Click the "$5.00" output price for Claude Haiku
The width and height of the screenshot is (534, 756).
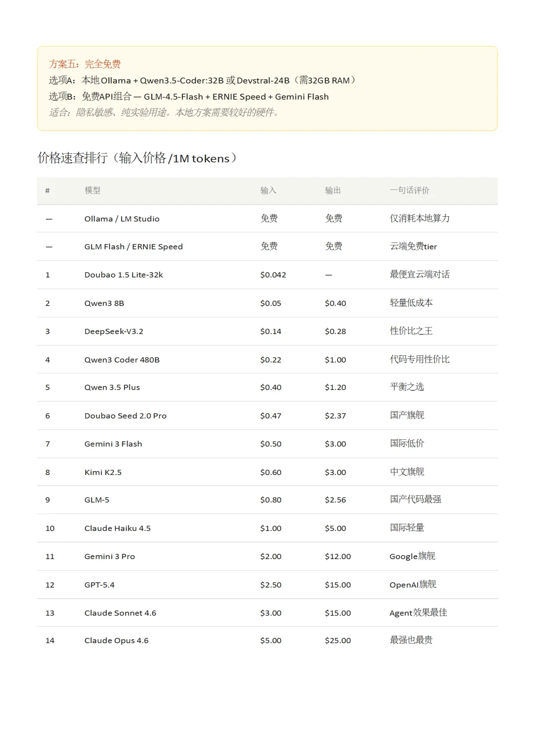click(x=335, y=528)
